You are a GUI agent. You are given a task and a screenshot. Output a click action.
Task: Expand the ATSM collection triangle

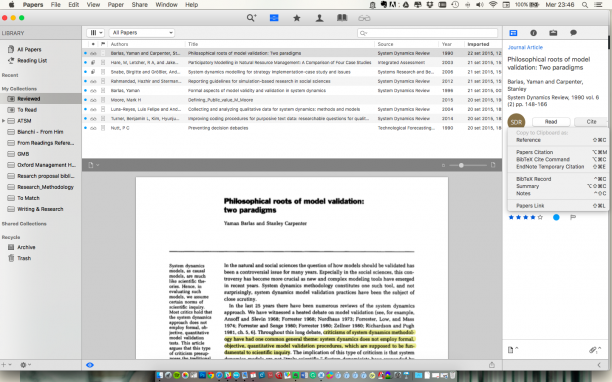[x=4, y=121]
